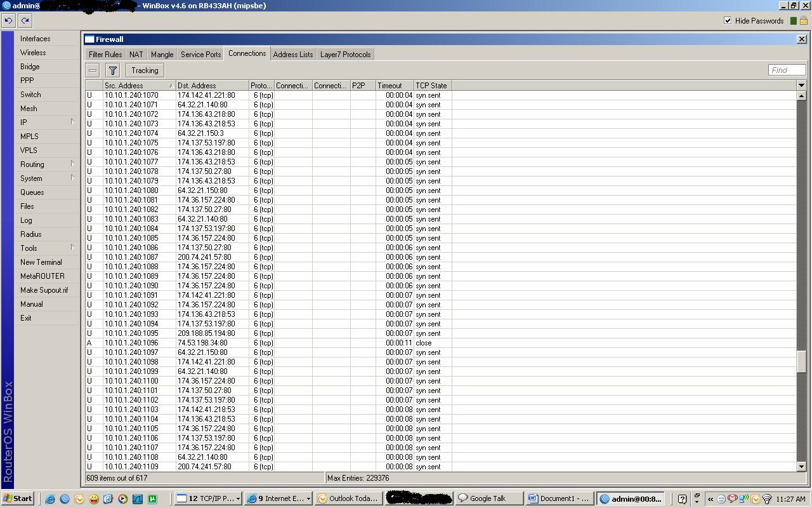Sort by the TCP State column header
Image resolution: width=812 pixels, height=508 pixels.
433,85
